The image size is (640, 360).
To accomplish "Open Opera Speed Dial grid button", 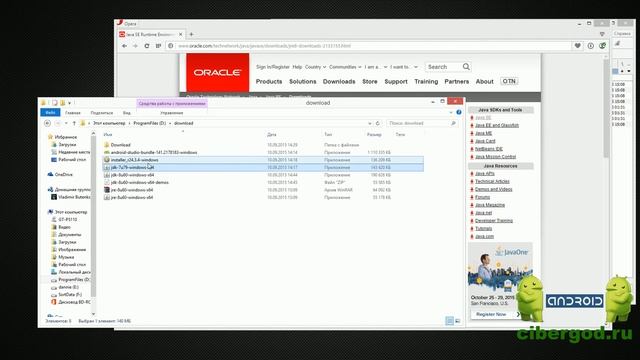I will tap(158, 46).
